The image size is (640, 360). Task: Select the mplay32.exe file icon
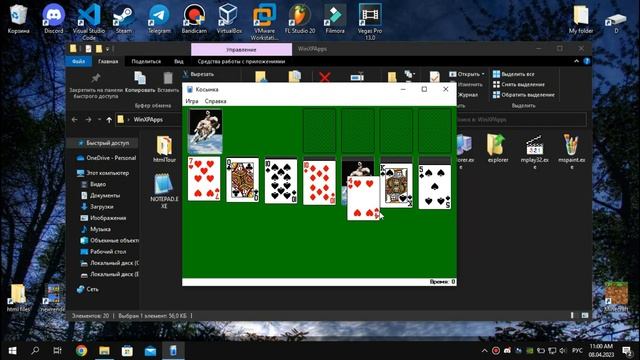point(534,152)
